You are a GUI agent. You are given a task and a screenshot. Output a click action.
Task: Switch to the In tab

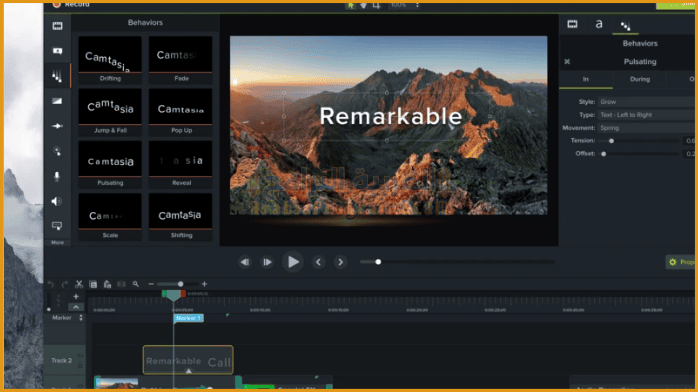(x=586, y=79)
